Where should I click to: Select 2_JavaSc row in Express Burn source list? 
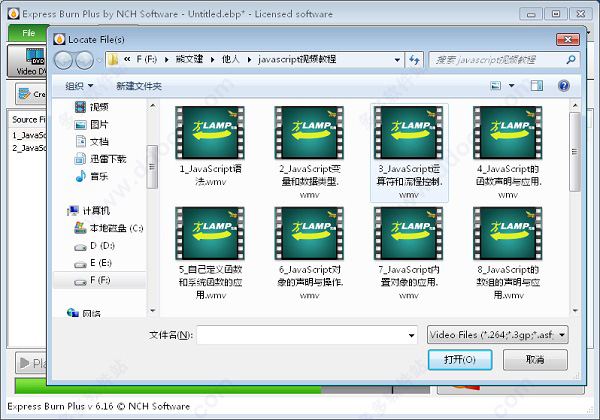click(28, 148)
